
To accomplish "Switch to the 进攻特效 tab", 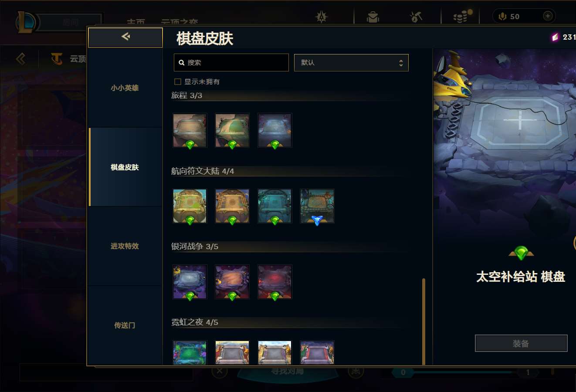I will [125, 246].
